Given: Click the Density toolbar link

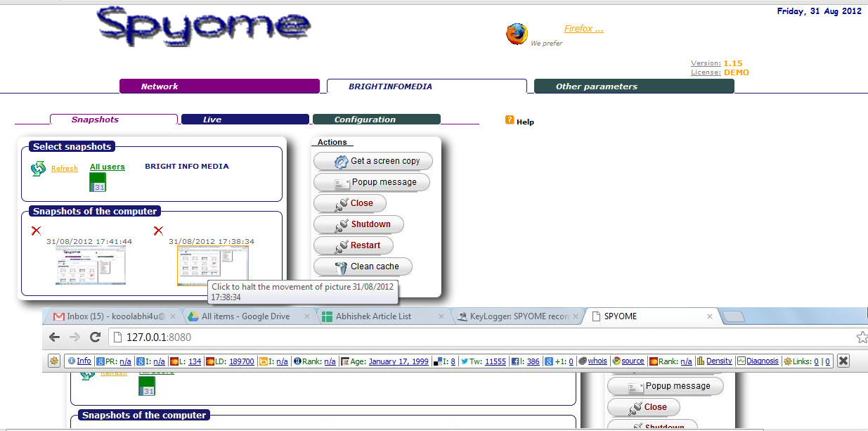Looking at the screenshot, I should coord(714,361).
